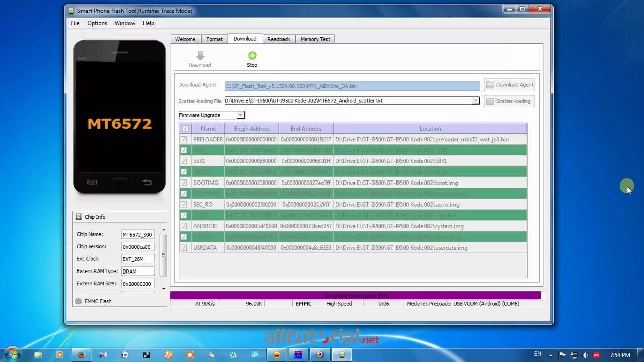Click the EMMC Flash gear icon
The height and width of the screenshot is (362, 644).
point(78,301)
